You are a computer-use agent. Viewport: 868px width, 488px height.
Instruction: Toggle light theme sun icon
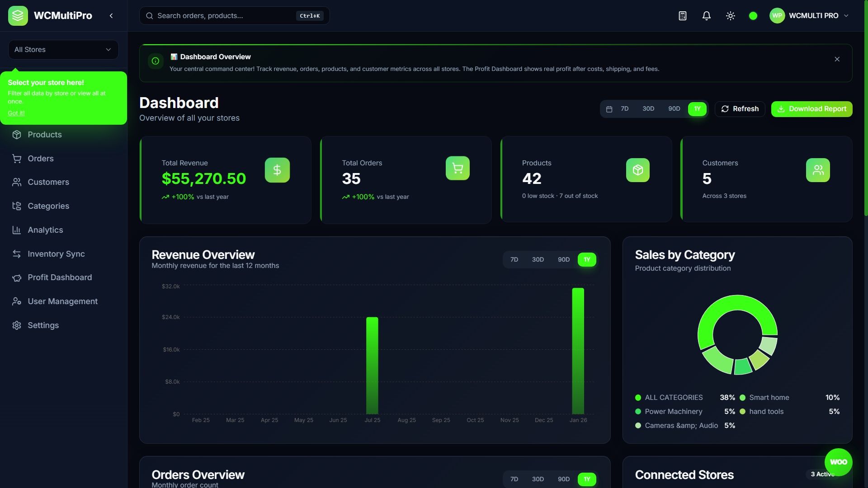730,16
